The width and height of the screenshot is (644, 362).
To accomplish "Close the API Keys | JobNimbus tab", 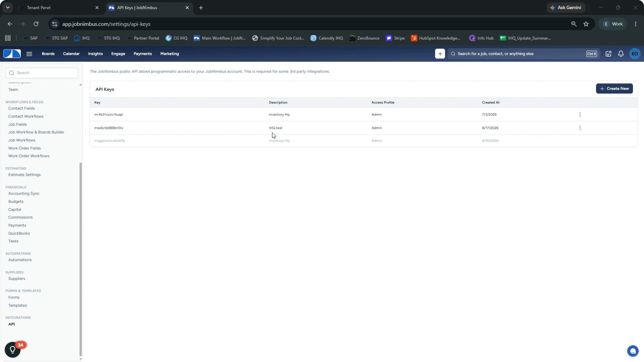I will pos(187,8).
